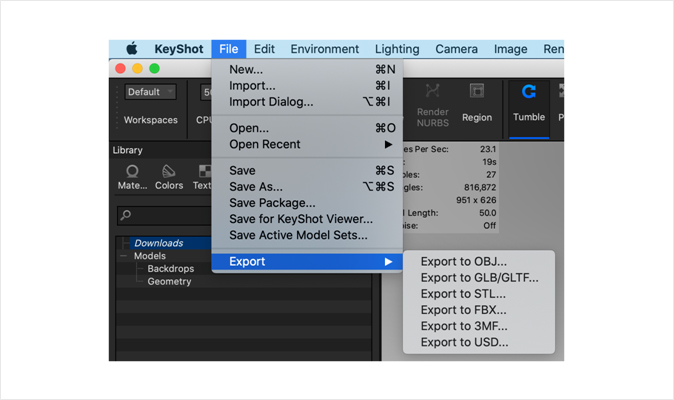This screenshot has width=674, height=400.
Task: Open the Image menu
Action: click(x=510, y=49)
